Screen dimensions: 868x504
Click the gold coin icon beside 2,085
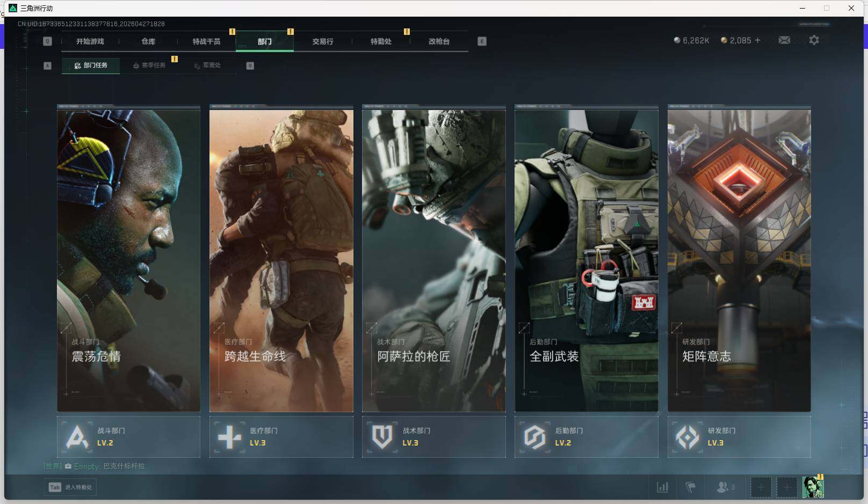[724, 40]
